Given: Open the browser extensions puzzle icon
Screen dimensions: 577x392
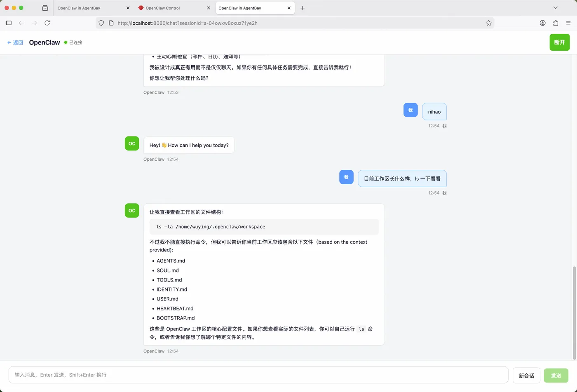Looking at the screenshot, I should point(556,23).
